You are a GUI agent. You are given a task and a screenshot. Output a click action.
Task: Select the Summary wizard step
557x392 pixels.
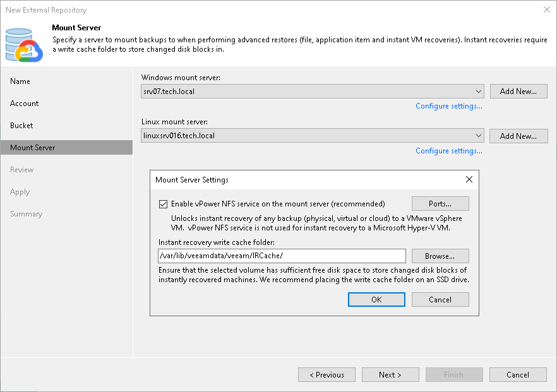(27, 214)
